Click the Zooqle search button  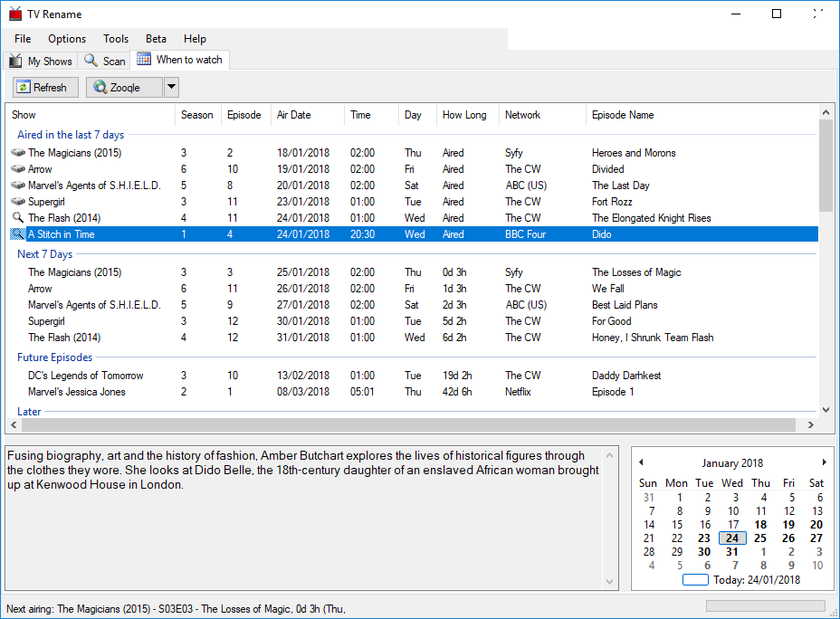tap(125, 87)
